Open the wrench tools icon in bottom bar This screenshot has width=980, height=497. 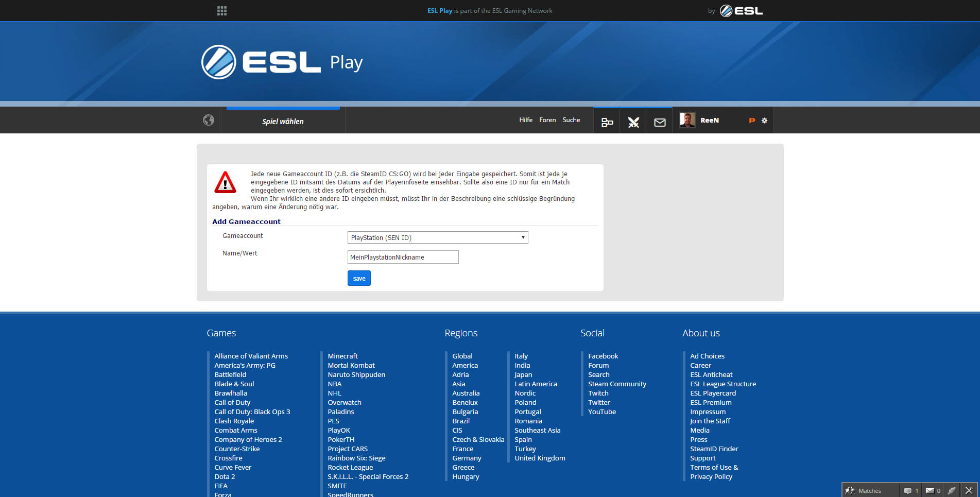click(969, 490)
